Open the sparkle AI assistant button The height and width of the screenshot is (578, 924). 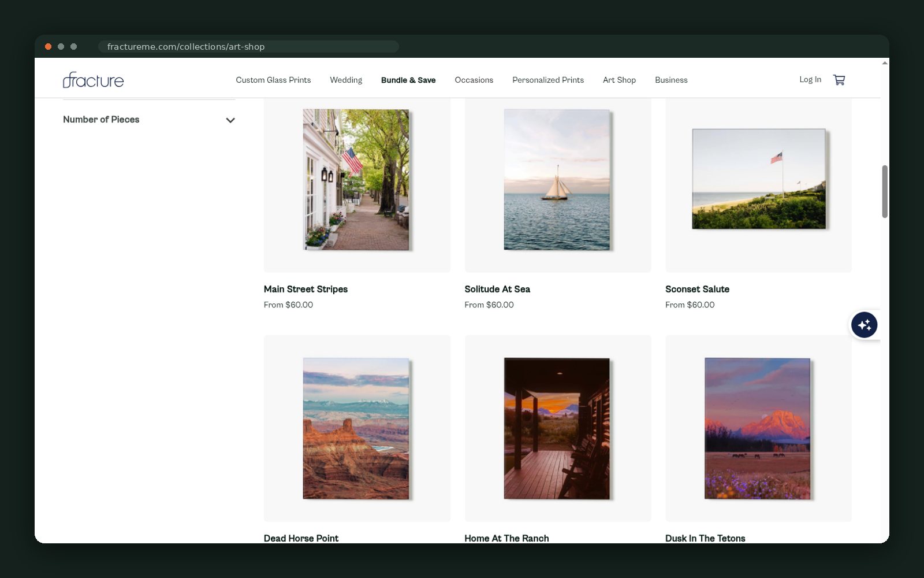point(864,325)
